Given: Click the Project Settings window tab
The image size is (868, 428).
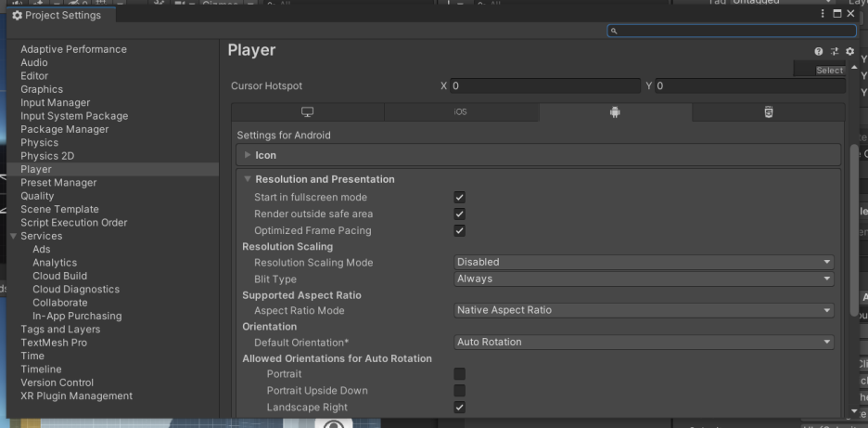Looking at the screenshot, I should pos(61,16).
